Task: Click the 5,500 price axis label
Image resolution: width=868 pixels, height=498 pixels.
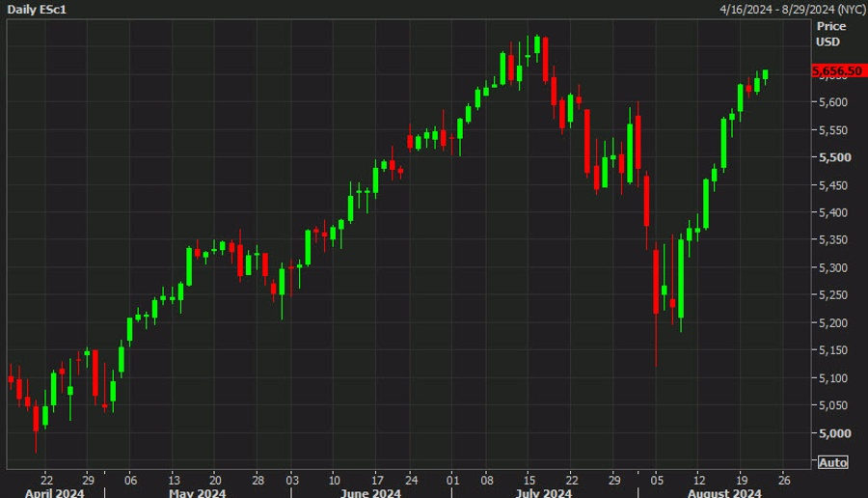Action: (x=835, y=157)
